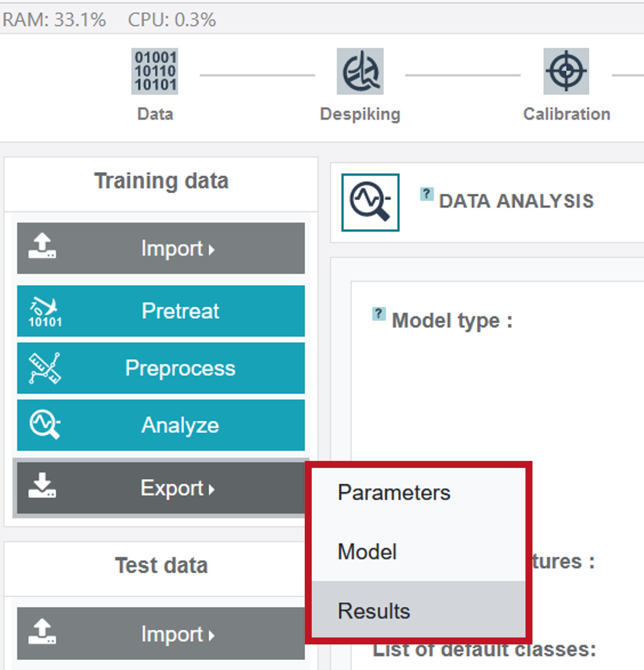Click the Preprocess button
Image resolution: width=644 pixels, height=670 pixels.
(161, 368)
